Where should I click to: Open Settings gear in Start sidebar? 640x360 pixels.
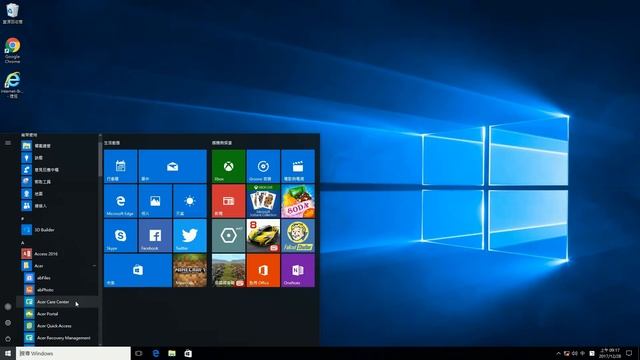(8, 322)
